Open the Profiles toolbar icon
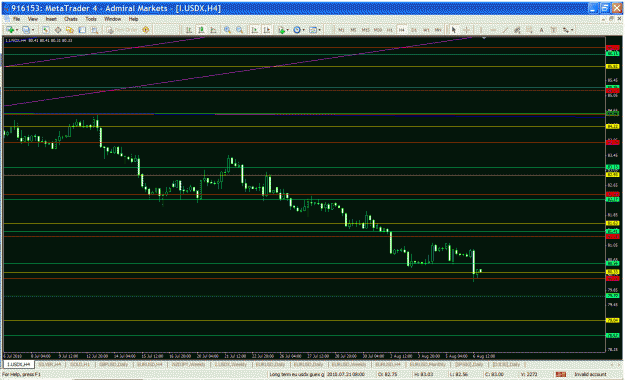 click(x=26, y=30)
